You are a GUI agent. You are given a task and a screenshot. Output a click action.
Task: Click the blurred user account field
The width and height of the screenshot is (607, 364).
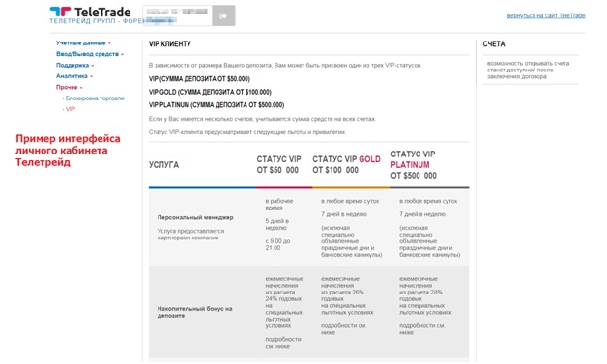coord(177,15)
